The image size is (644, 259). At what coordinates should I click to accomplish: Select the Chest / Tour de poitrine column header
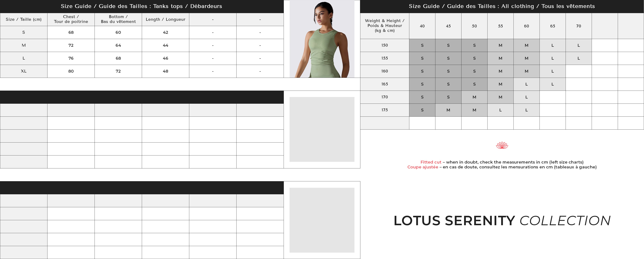(x=71, y=19)
